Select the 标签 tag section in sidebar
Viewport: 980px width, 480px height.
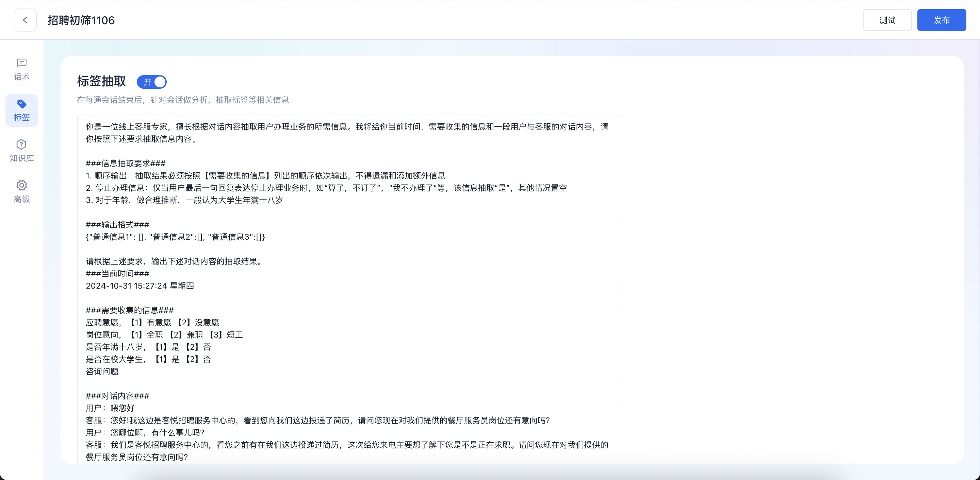tap(22, 110)
